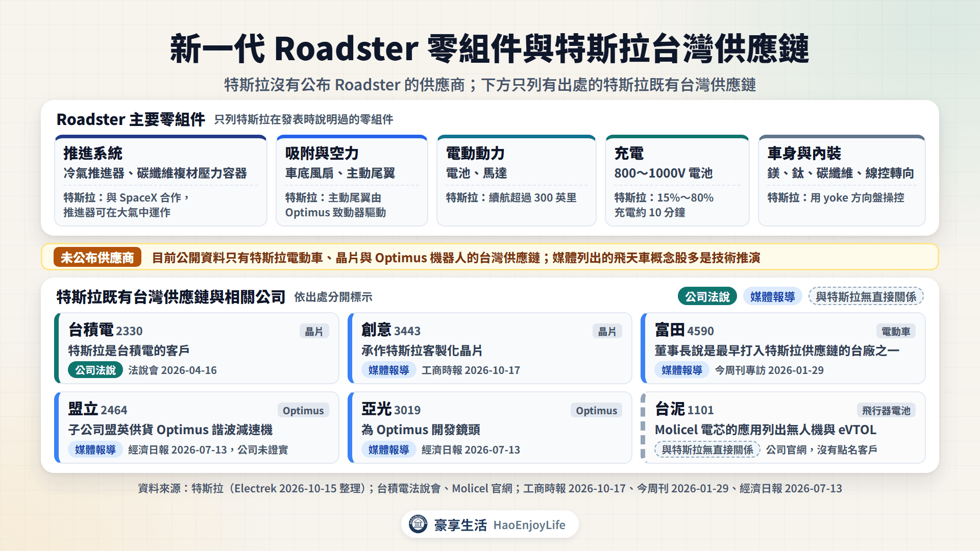The width and height of the screenshot is (980, 551).
Task: Click the text 為 Optimus 開發鏡頭
Action: [421, 430]
